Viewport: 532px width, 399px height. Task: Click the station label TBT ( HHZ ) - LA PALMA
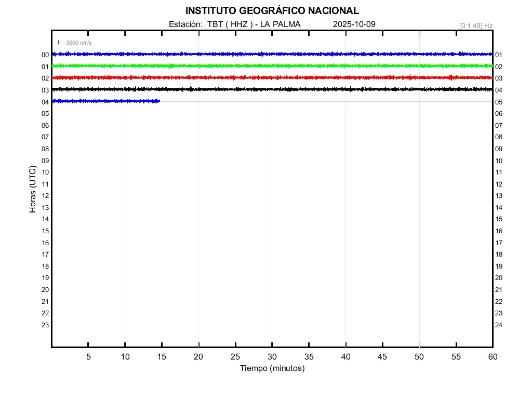pyautogui.click(x=234, y=24)
